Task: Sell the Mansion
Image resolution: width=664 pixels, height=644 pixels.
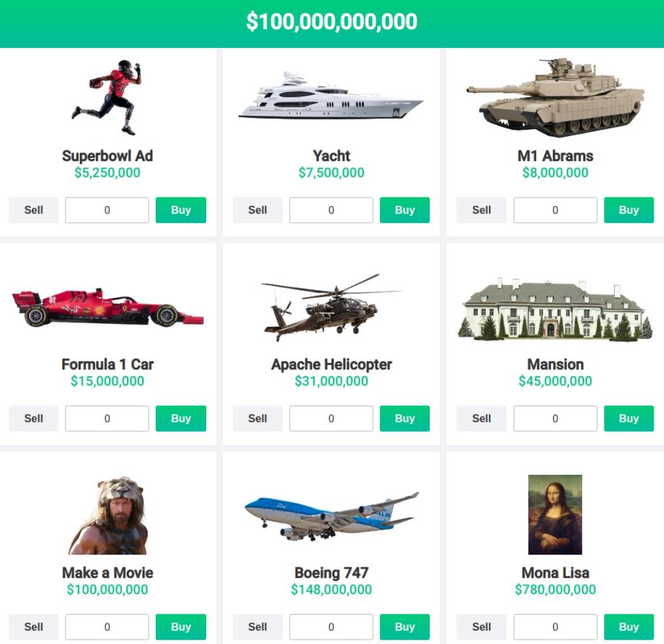Action: coord(481,418)
